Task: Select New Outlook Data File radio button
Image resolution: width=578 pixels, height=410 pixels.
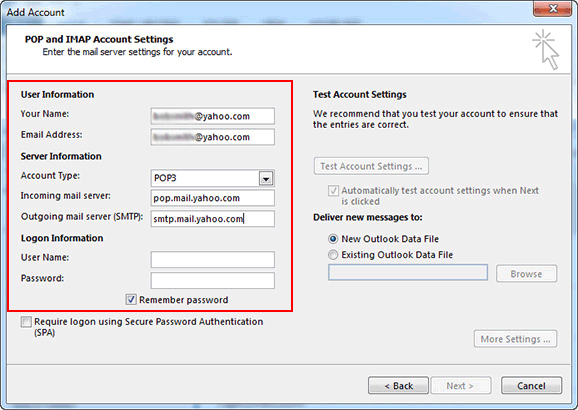Action: click(333, 239)
